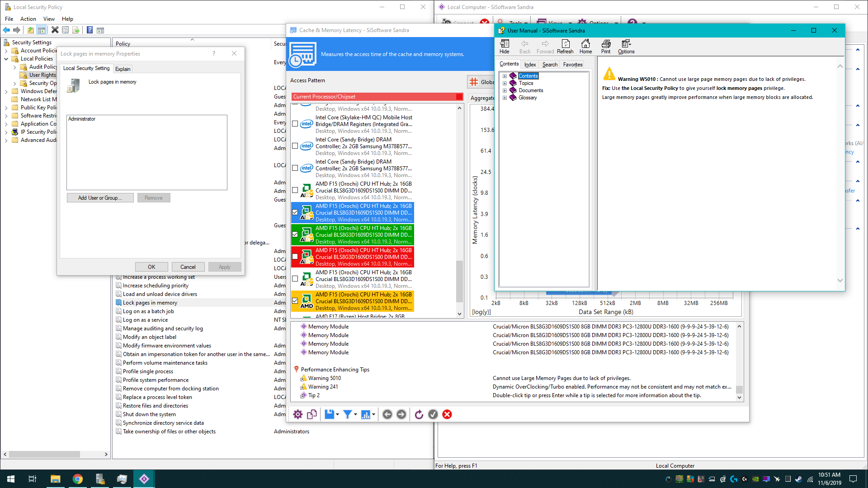Screen dimensions: 868x488
Task: Click the blue save disk icon
Action: click(x=329, y=414)
